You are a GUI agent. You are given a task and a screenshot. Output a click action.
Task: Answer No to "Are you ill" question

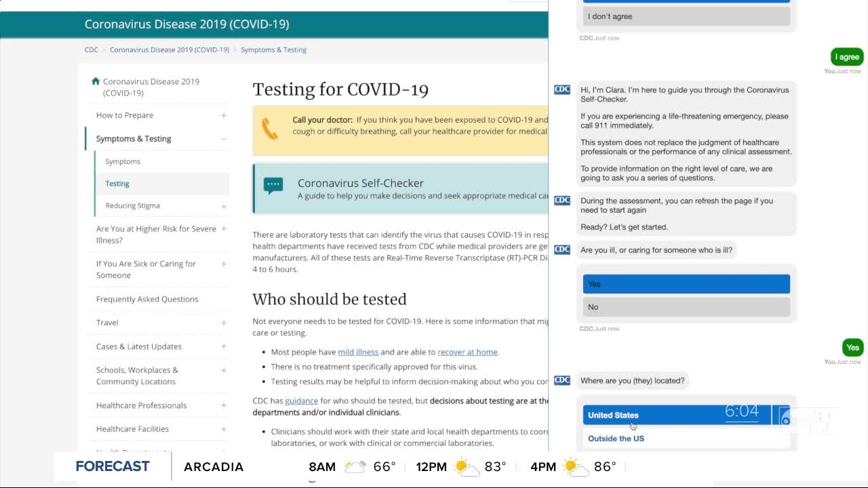(686, 307)
